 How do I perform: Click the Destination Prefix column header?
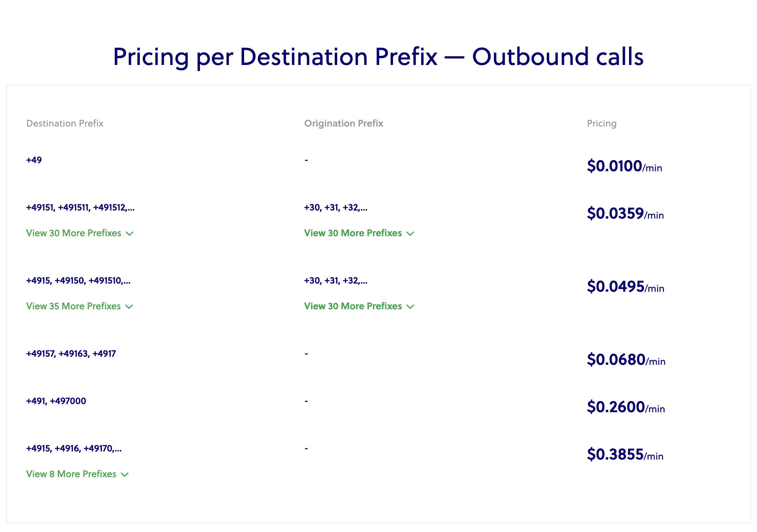pos(65,124)
